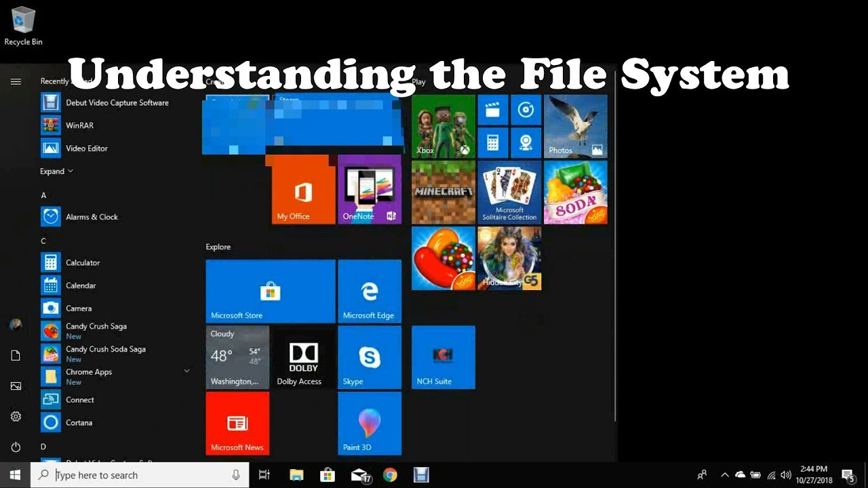Viewport: 868px width, 488px height.
Task: Click the Explore group heading
Action: tap(218, 247)
